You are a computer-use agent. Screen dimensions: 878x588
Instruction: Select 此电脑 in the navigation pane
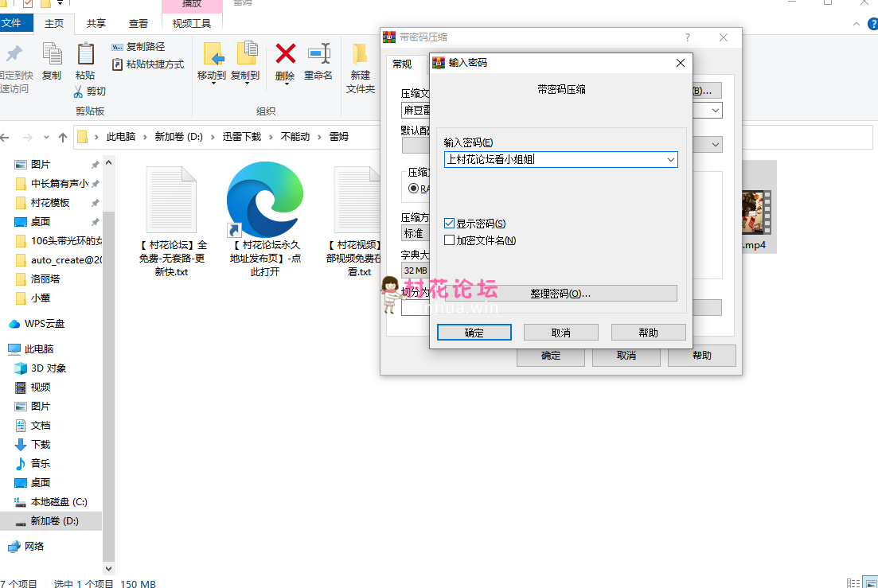39,349
